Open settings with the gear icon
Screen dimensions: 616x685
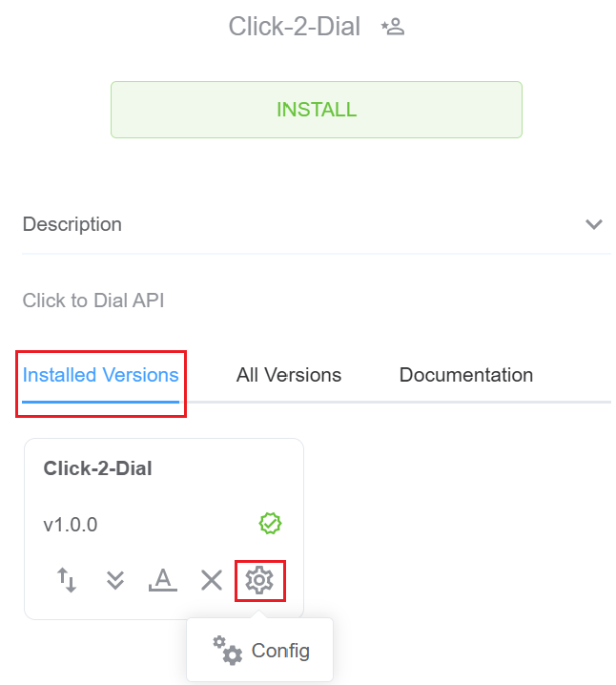click(x=259, y=579)
